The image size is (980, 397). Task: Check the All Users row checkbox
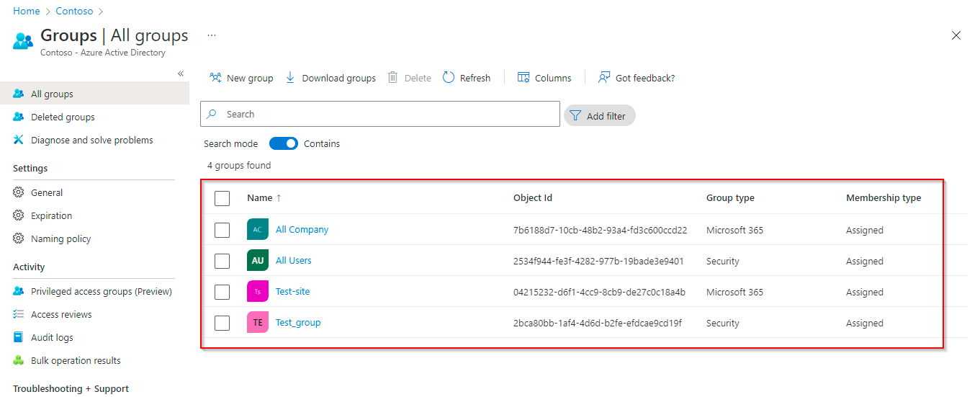pos(222,261)
